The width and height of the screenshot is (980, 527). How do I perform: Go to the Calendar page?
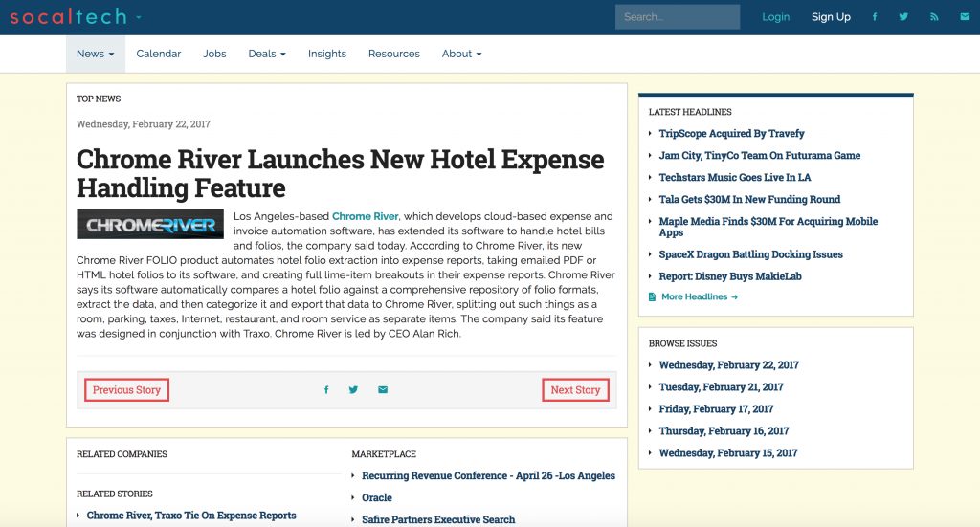coord(158,54)
